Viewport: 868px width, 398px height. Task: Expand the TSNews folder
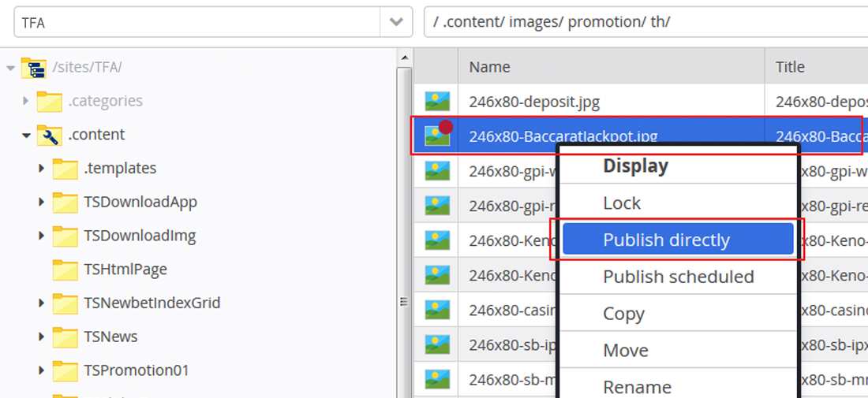click(x=42, y=337)
